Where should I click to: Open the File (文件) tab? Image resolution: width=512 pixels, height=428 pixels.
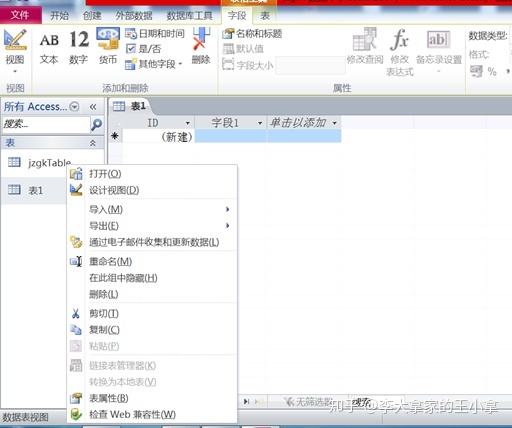20,15
